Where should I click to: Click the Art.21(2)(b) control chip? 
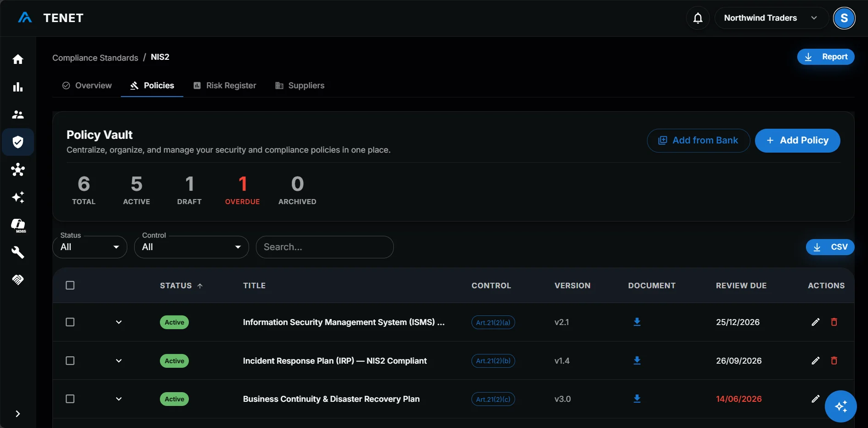(493, 361)
